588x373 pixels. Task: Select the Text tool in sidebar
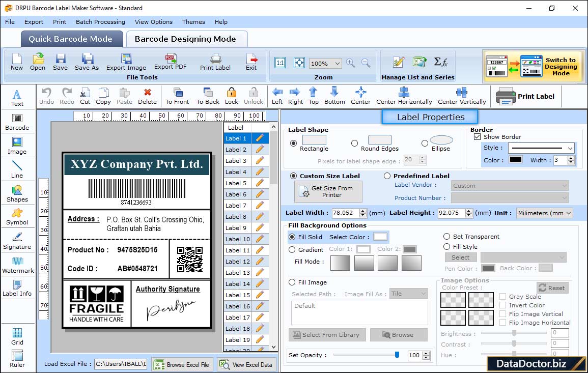pos(17,98)
